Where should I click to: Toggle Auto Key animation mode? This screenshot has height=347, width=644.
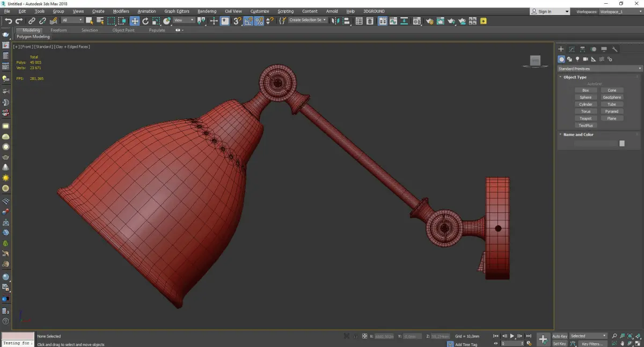(x=560, y=336)
